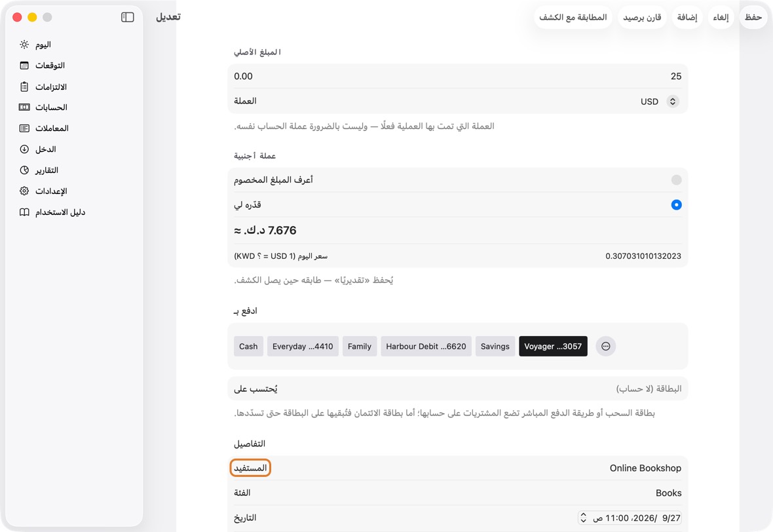Image resolution: width=773 pixels, height=532 pixels.
Task: Open the اليوم sidebar section
Action: (x=74, y=45)
